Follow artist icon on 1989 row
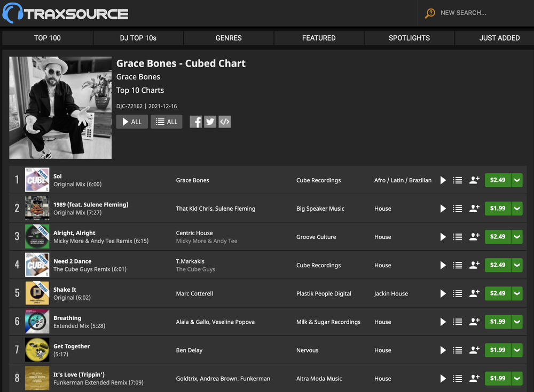This screenshot has height=392, width=534. (x=474, y=208)
